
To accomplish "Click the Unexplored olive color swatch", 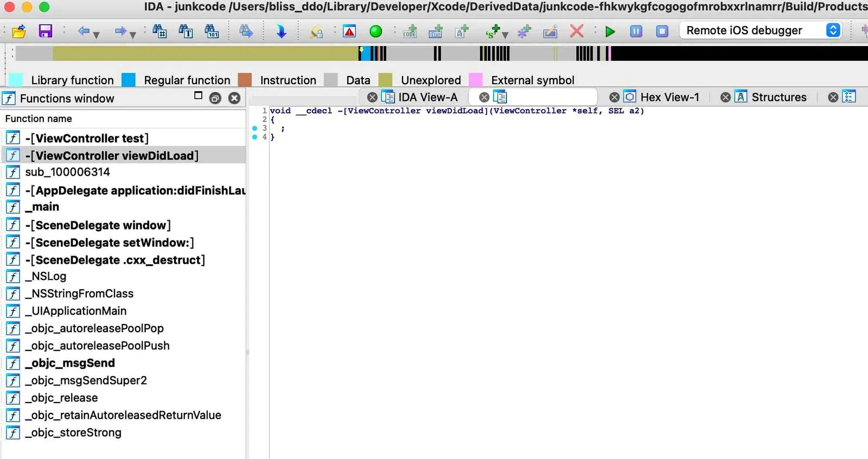I will [385, 80].
